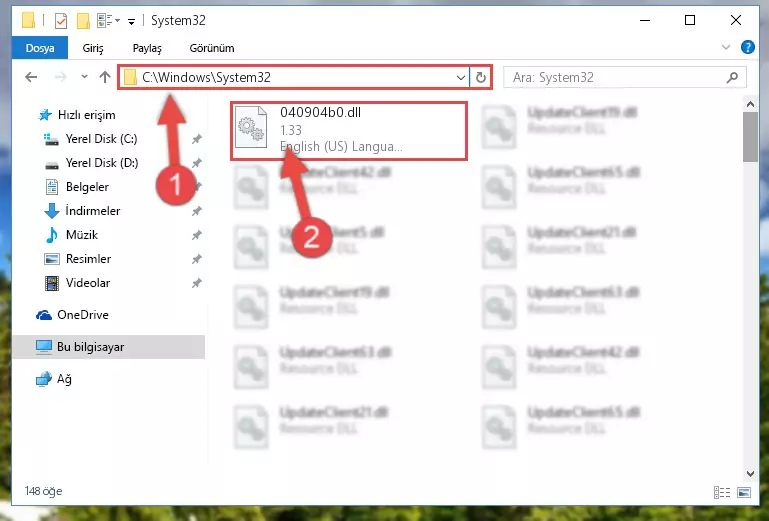Open the help question mark icon
The width and height of the screenshot is (769, 521).
point(747,47)
